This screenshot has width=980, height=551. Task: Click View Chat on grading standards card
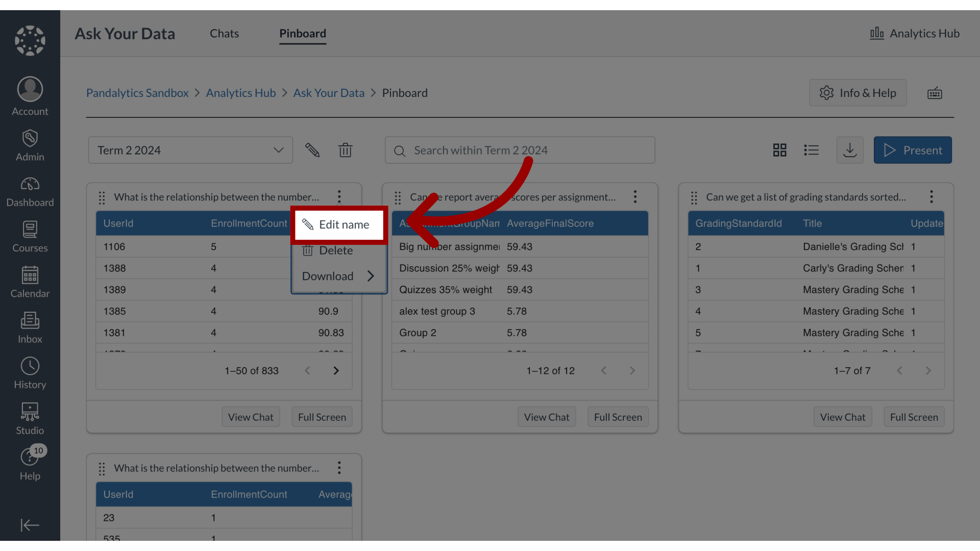point(843,417)
